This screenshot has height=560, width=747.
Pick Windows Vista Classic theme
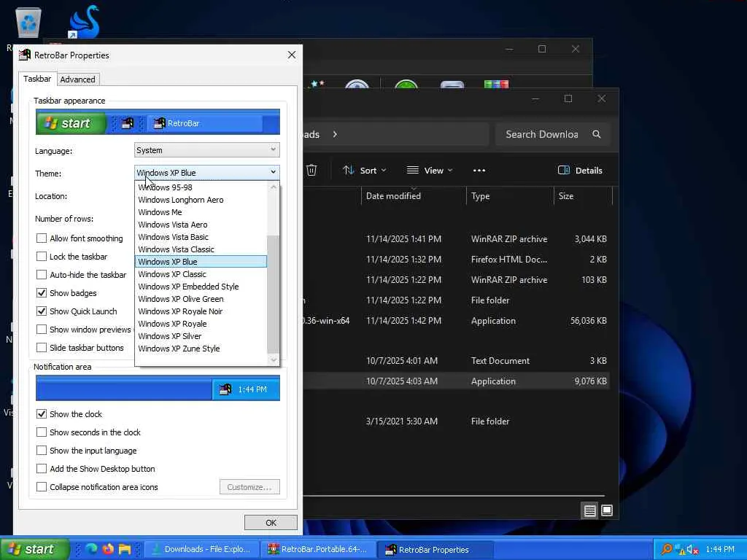point(201,249)
